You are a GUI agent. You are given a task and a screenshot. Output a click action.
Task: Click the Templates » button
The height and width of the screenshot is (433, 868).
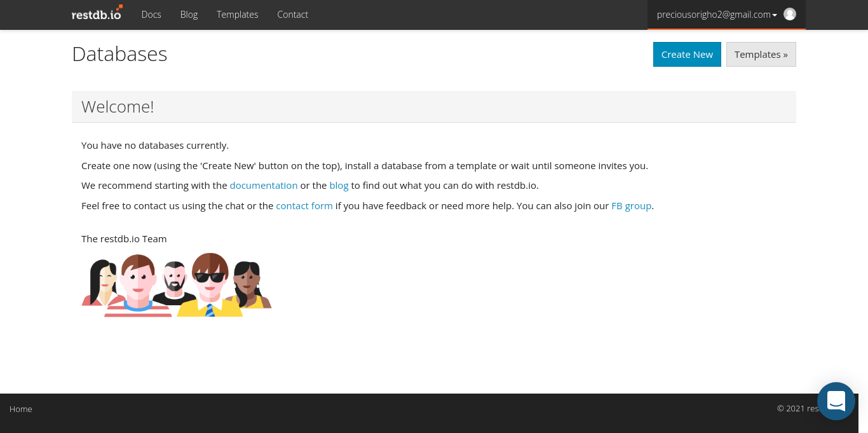(761, 55)
